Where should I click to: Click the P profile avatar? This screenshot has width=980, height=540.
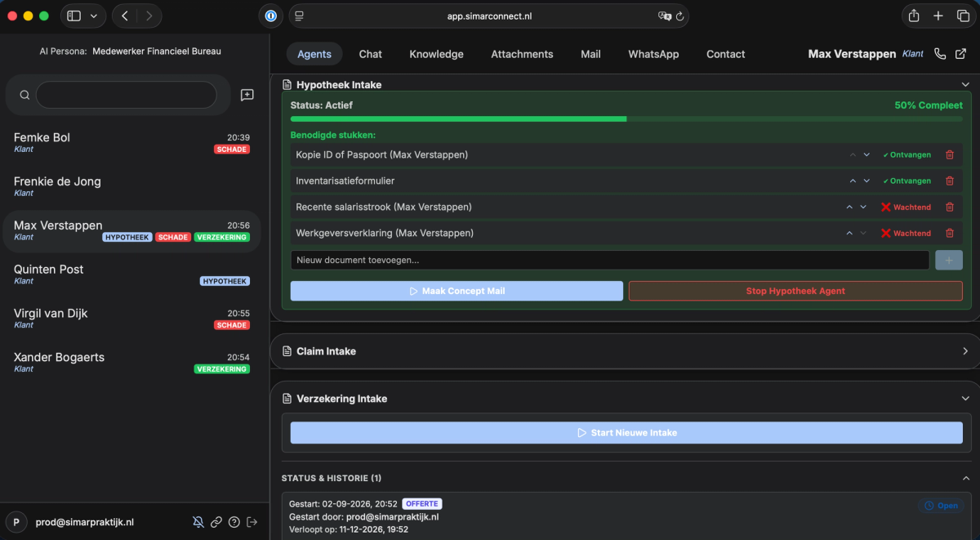16,522
